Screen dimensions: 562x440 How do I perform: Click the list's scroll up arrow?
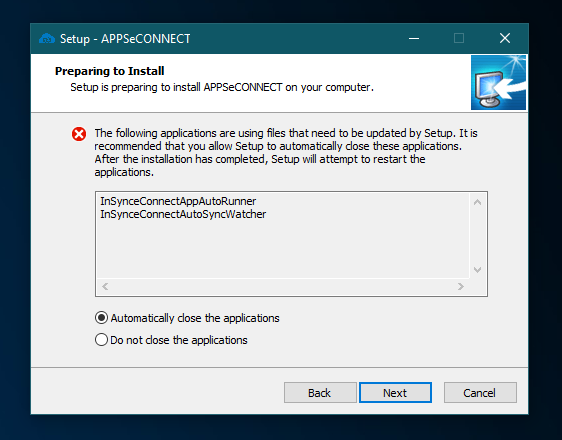(477, 202)
